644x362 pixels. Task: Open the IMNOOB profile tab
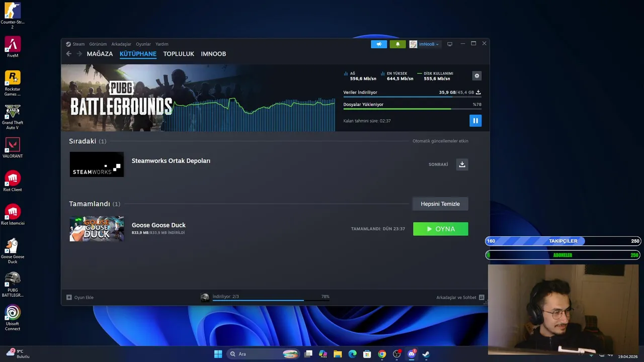point(213,54)
